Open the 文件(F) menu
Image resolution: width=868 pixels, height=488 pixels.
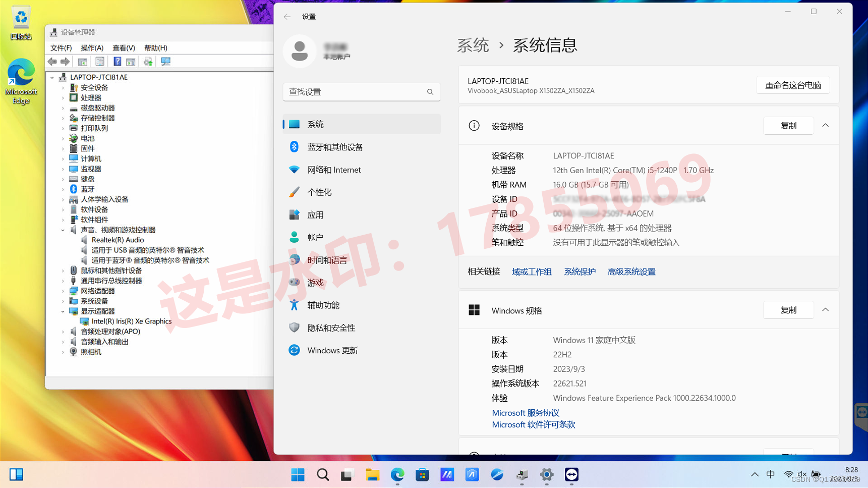[61, 48]
